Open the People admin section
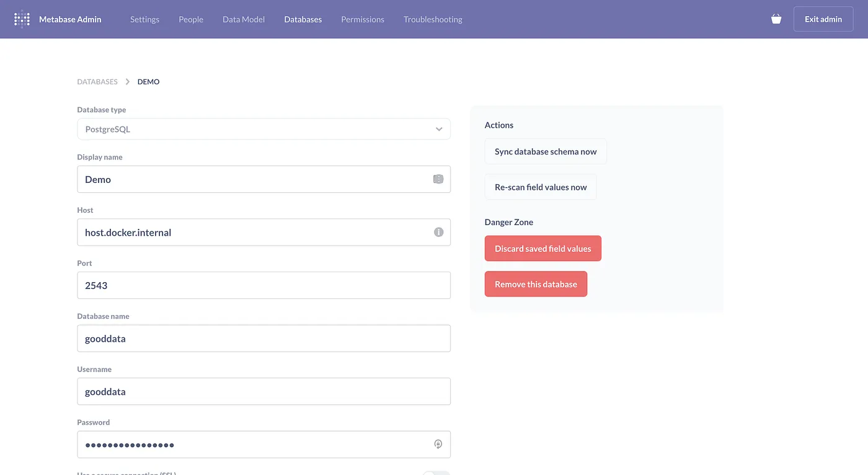 click(x=190, y=19)
